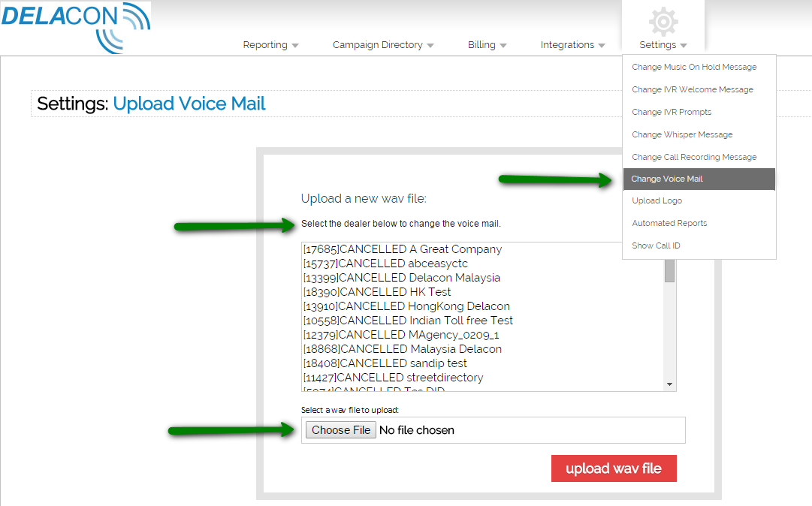The height and width of the screenshot is (506, 812).
Task: Select dealer 18390 HK Test
Action: pos(377,292)
